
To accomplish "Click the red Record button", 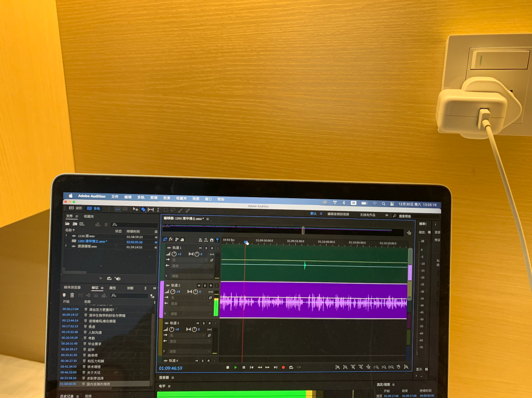I will point(284,367).
